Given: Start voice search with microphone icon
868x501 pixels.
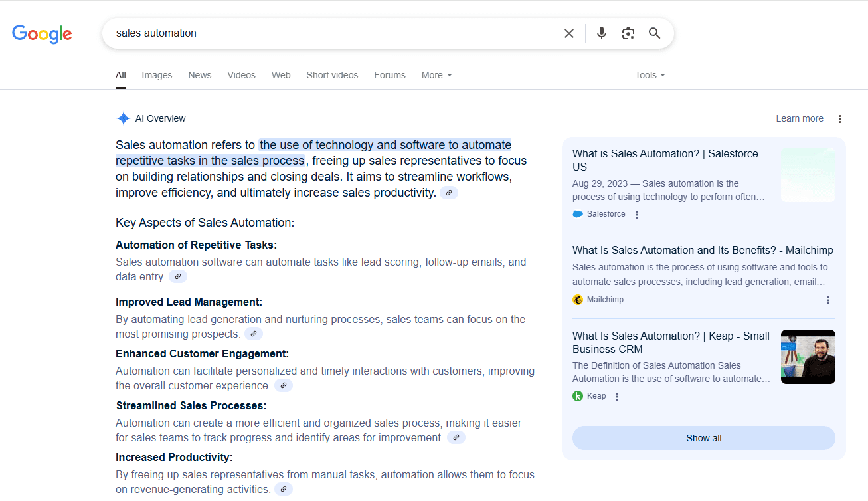Looking at the screenshot, I should (x=602, y=33).
